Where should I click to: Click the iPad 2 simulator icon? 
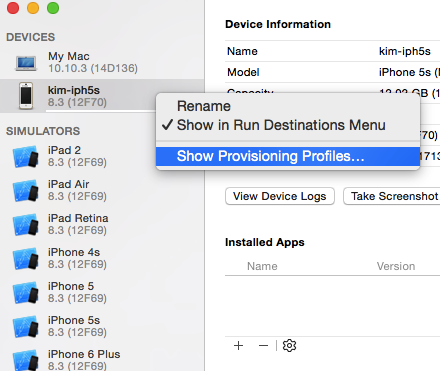coord(26,156)
